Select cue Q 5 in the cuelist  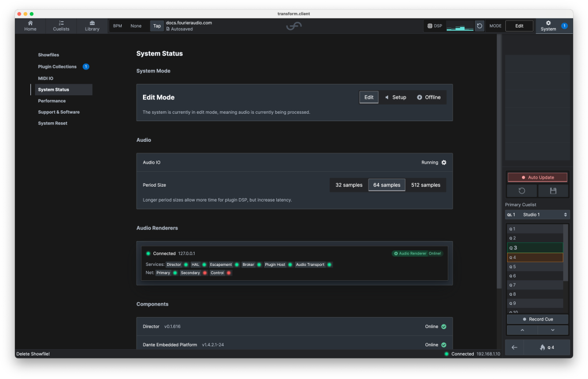[x=535, y=266]
